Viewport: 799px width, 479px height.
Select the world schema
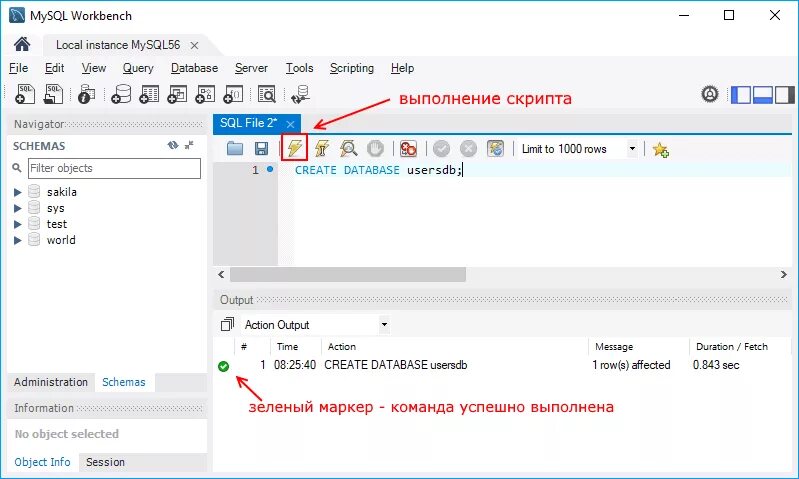coord(61,240)
